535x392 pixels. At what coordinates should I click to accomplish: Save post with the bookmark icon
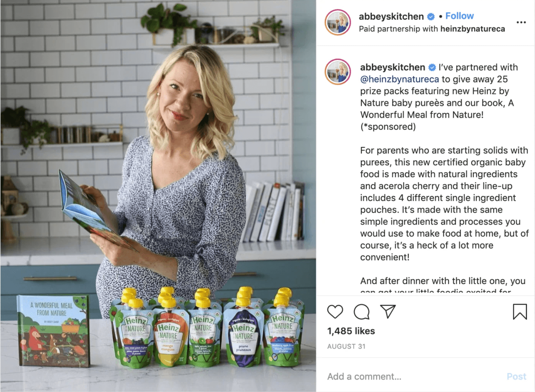520,311
